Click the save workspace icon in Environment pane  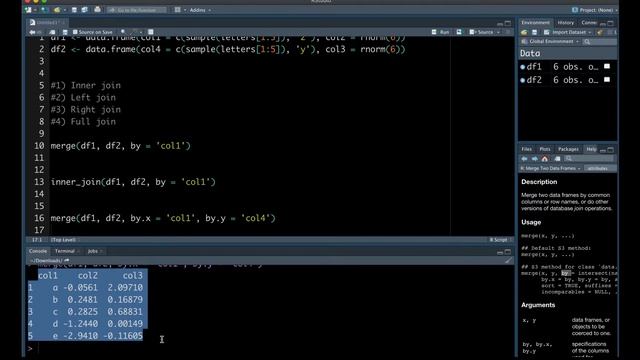click(534, 32)
